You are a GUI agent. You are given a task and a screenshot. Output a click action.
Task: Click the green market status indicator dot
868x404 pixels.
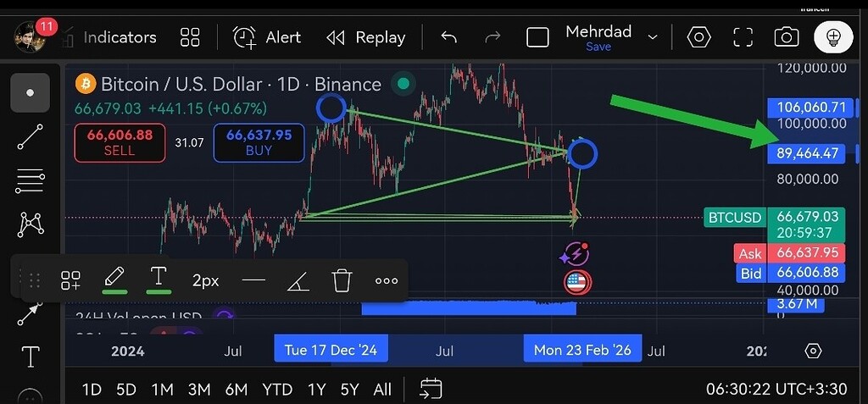[403, 84]
